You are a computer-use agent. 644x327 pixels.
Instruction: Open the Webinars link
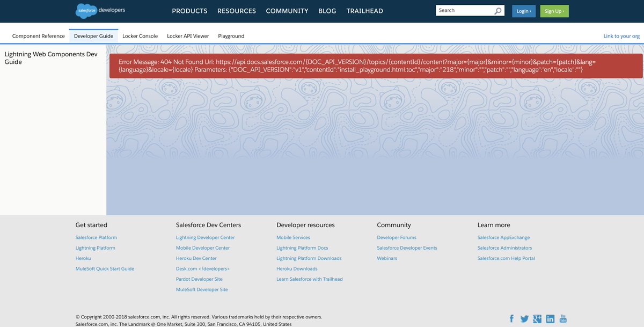click(387, 258)
